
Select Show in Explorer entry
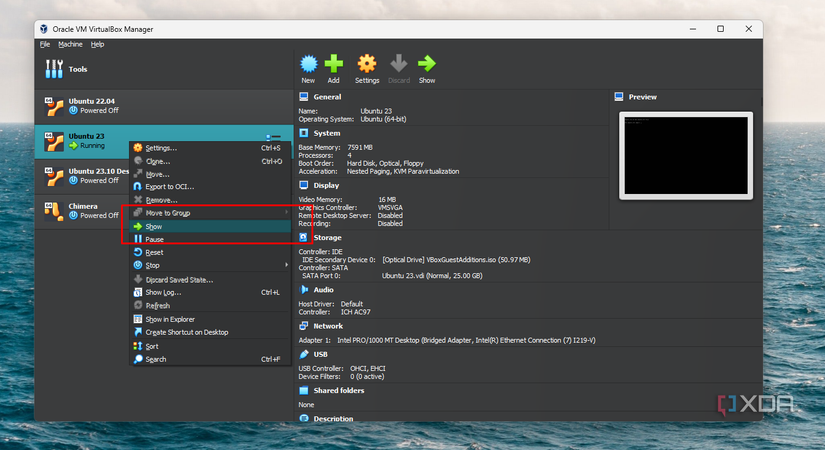coord(210,319)
